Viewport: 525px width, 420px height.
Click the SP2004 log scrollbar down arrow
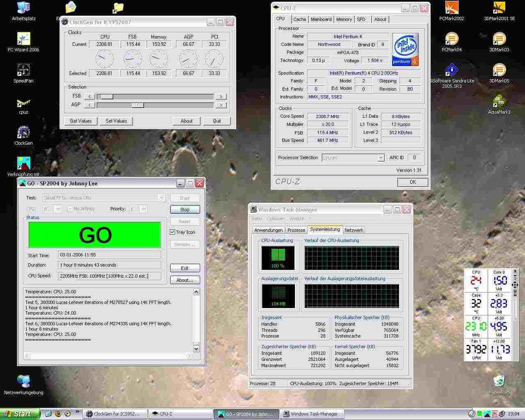(x=196, y=349)
